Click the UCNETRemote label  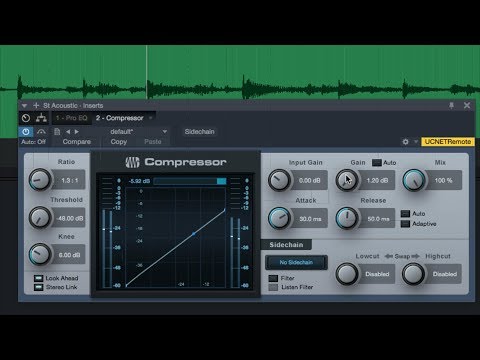pyautogui.click(x=448, y=142)
